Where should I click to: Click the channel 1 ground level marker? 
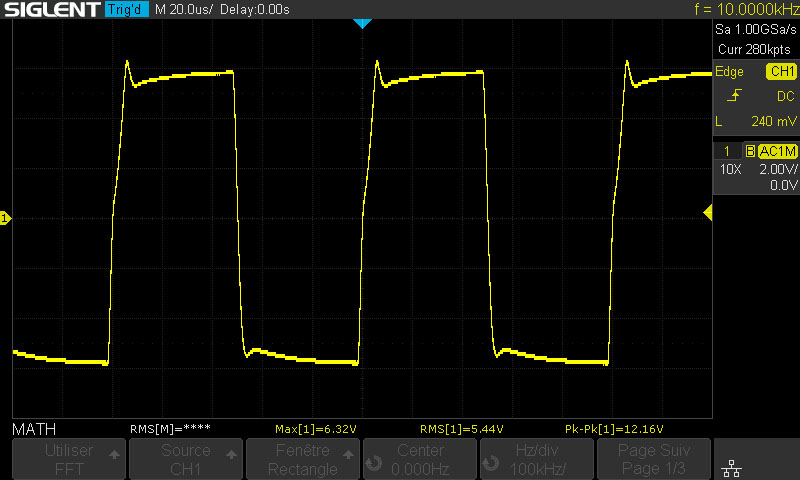point(5,218)
